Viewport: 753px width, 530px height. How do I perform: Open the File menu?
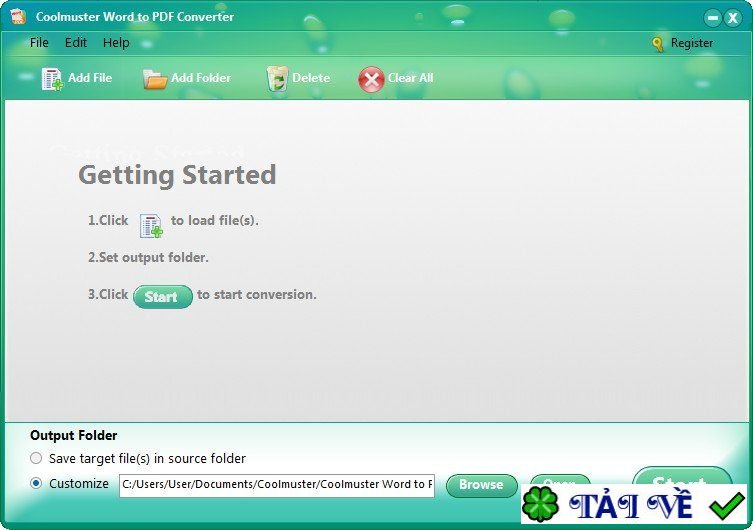click(x=39, y=43)
